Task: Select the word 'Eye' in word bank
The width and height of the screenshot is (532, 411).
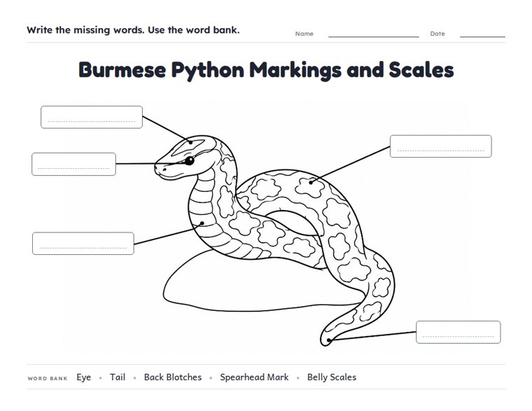Action: coord(84,377)
